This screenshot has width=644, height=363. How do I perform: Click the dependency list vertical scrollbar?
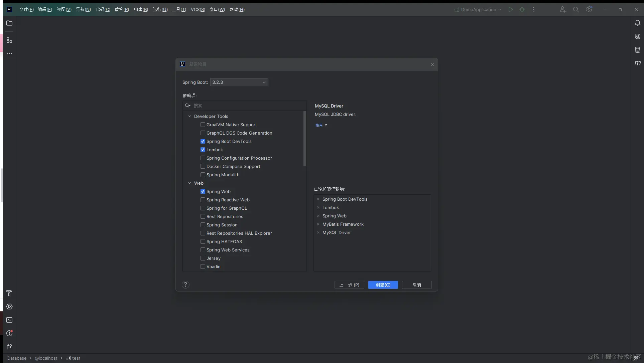(304, 139)
